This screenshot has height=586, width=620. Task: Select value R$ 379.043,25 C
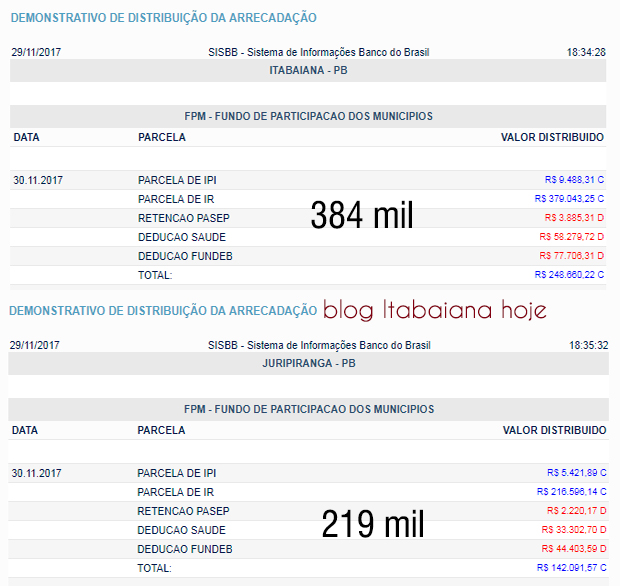[569, 199]
